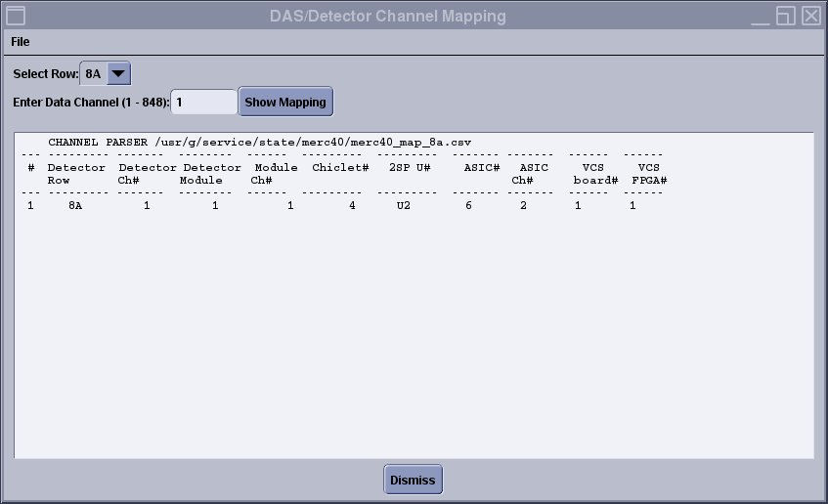Click the merc40_map_8a.csv file path line
The width and height of the screenshot is (828, 504).
tap(259, 142)
